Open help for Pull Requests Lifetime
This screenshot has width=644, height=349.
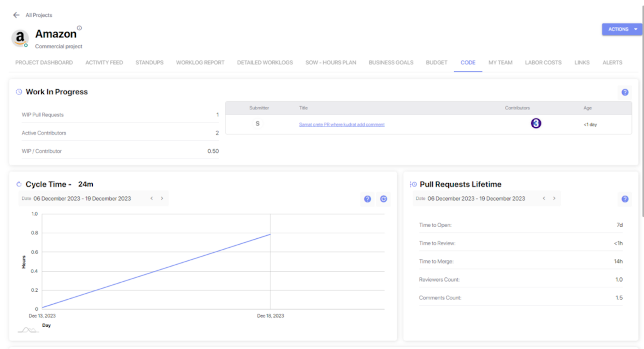(x=625, y=199)
